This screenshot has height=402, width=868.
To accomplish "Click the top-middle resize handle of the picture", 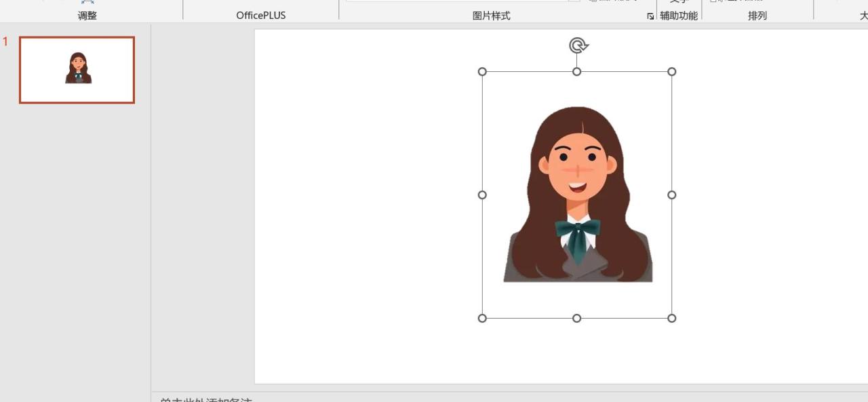I will point(577,71).
